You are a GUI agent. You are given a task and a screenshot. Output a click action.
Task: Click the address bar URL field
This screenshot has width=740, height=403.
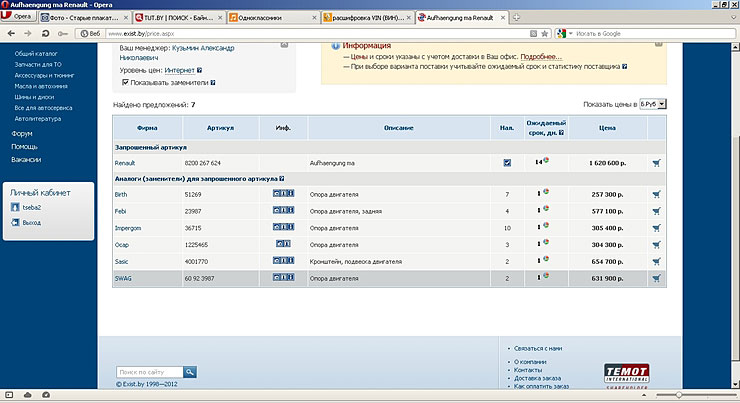click(x=316, y=34)
